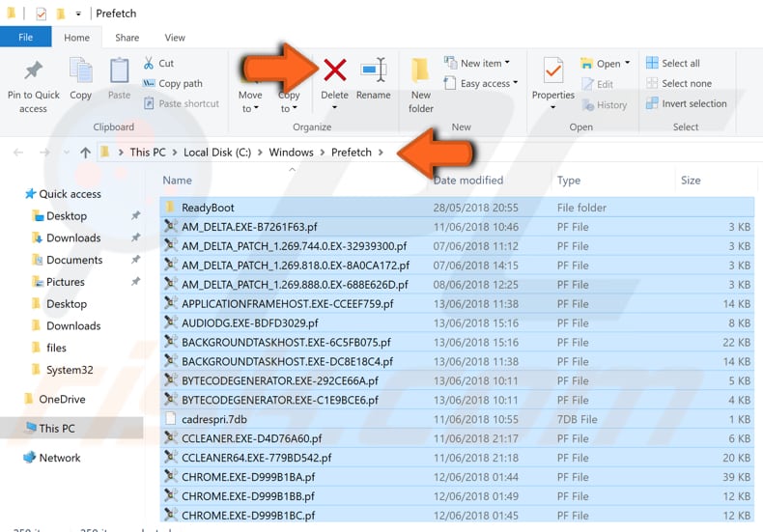Click the Edit button in Open group
This screenshot has height=532, width=763.
[x=598, y=84]
